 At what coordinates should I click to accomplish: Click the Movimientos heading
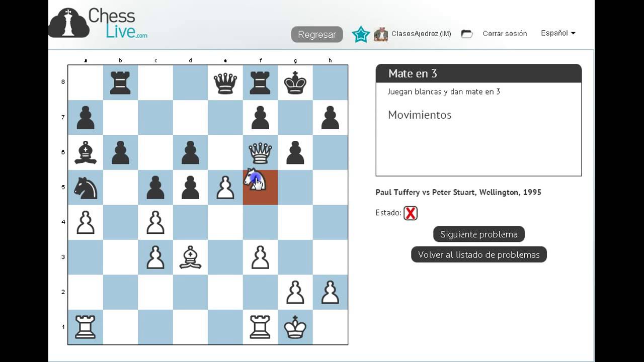[420, 115]
